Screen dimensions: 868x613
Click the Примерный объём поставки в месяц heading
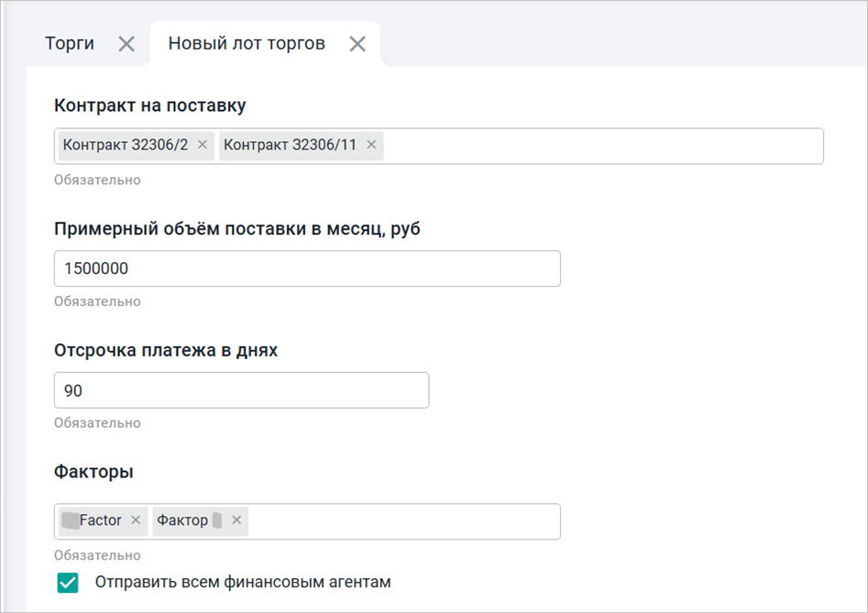point(237,229)
